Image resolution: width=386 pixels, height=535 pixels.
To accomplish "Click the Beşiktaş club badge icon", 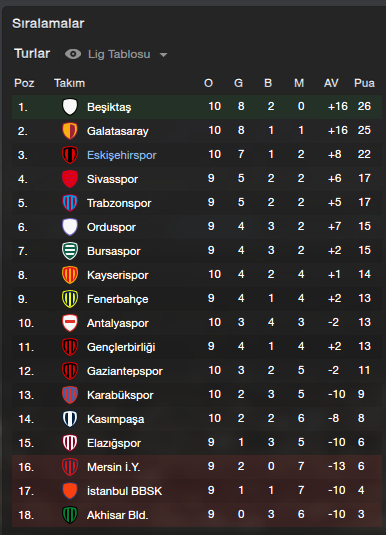I will [x=70, y=107].
